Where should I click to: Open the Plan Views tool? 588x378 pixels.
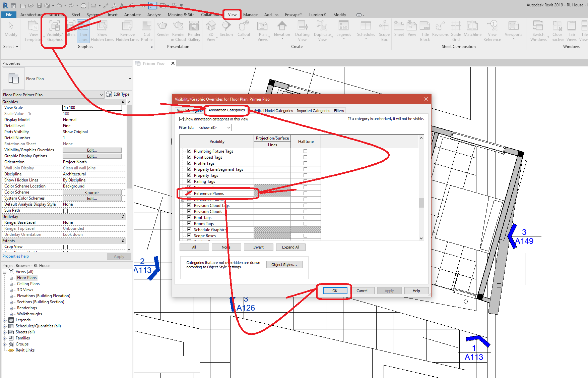263,31
